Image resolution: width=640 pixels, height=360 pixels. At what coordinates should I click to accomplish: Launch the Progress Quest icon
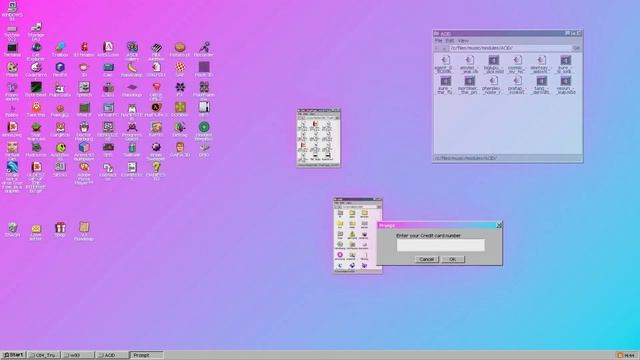[132, 132]
